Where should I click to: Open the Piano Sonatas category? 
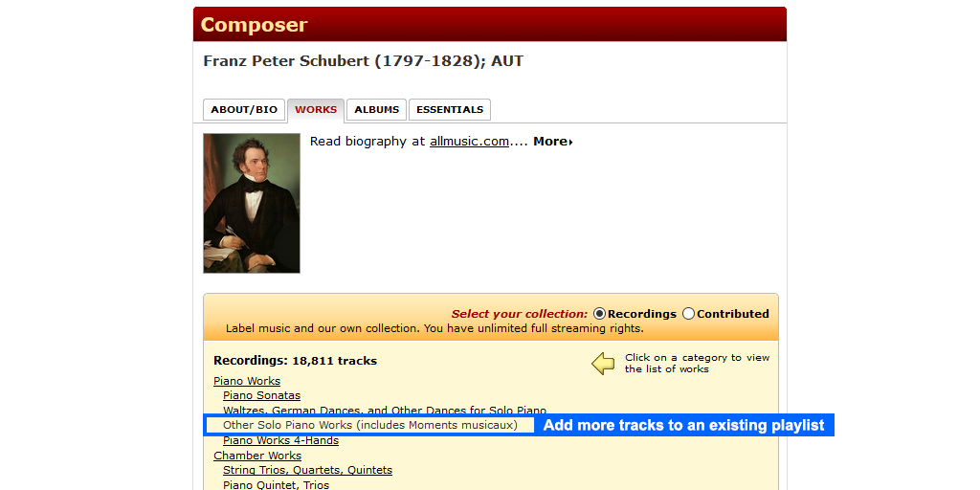(262, 395)
